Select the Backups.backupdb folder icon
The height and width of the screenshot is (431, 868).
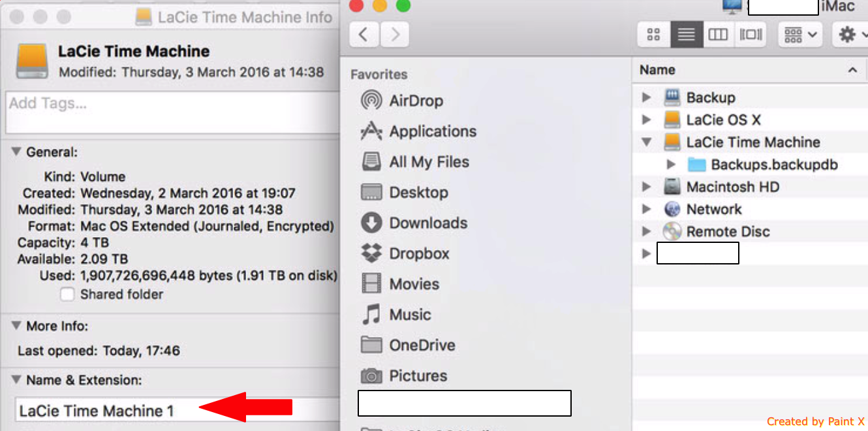(x=697, y=165)
